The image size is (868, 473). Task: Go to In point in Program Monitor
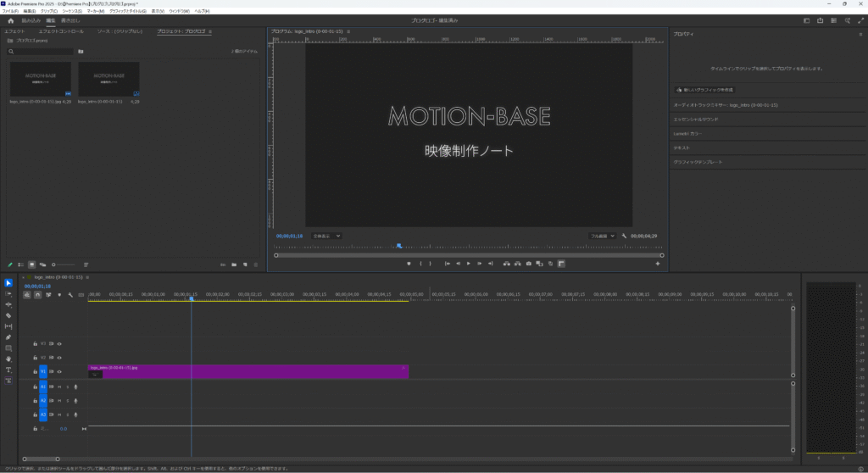click(448, 264)
